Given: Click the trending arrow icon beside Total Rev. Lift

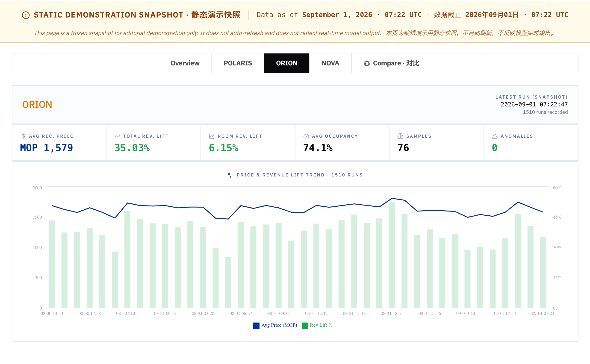Looking at the screenshot, I should 117,136.
